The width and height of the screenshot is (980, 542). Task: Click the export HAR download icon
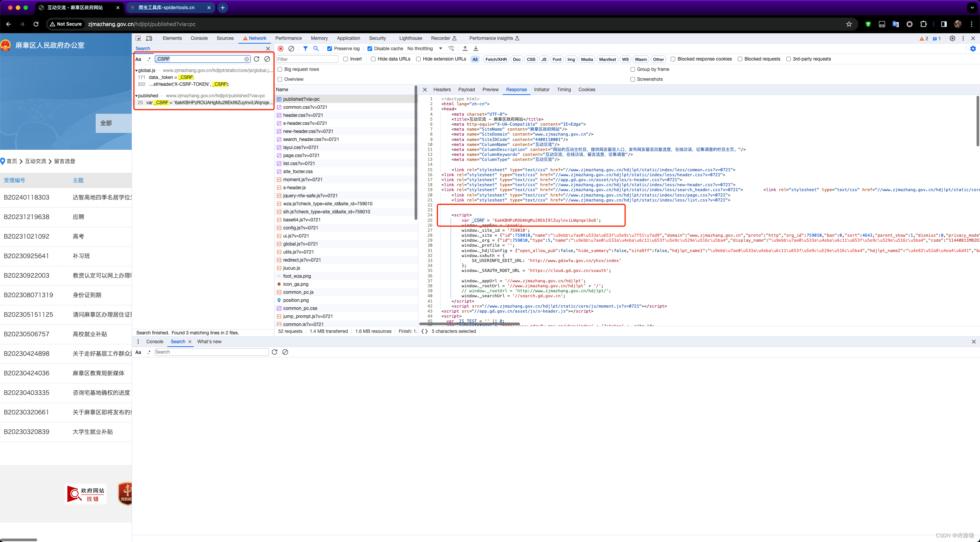[x=476, y=49]
